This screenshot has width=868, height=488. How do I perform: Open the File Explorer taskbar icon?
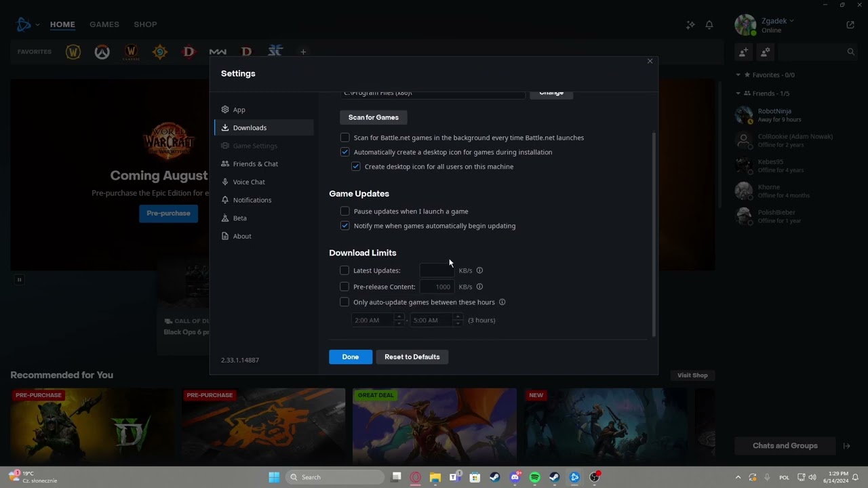(x=435, y=477)
